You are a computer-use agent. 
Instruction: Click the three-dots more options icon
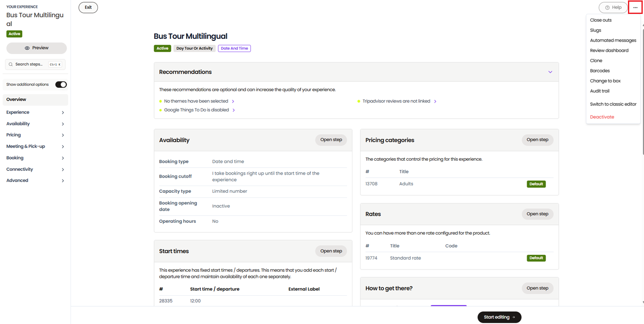pos(635,8)
